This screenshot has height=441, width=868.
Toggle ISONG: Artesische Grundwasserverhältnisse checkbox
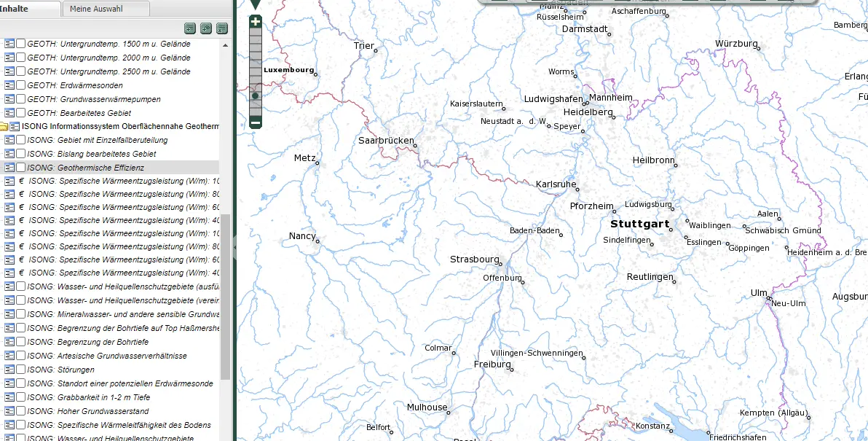tap(21, 356)
